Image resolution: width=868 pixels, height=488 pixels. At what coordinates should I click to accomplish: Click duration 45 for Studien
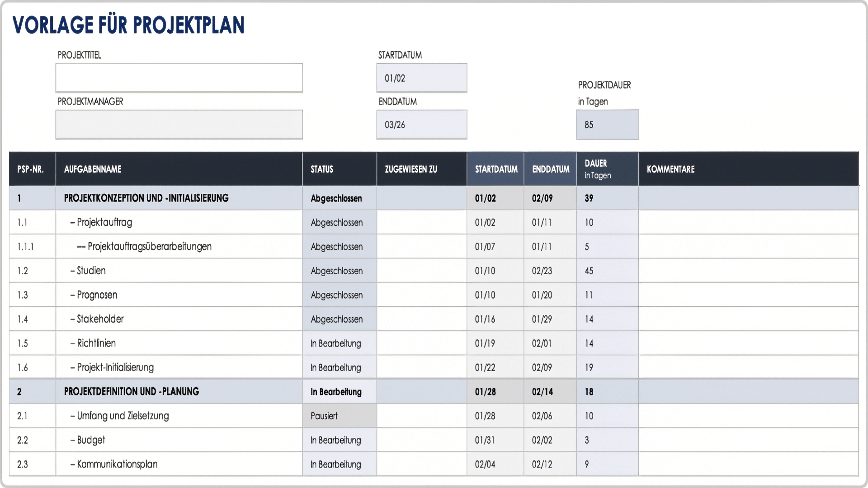(607, 271)
